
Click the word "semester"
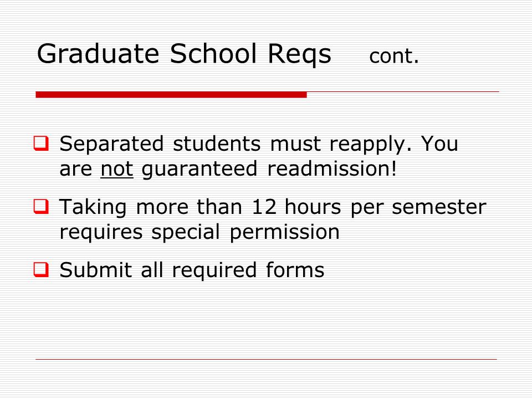[439, 207]
